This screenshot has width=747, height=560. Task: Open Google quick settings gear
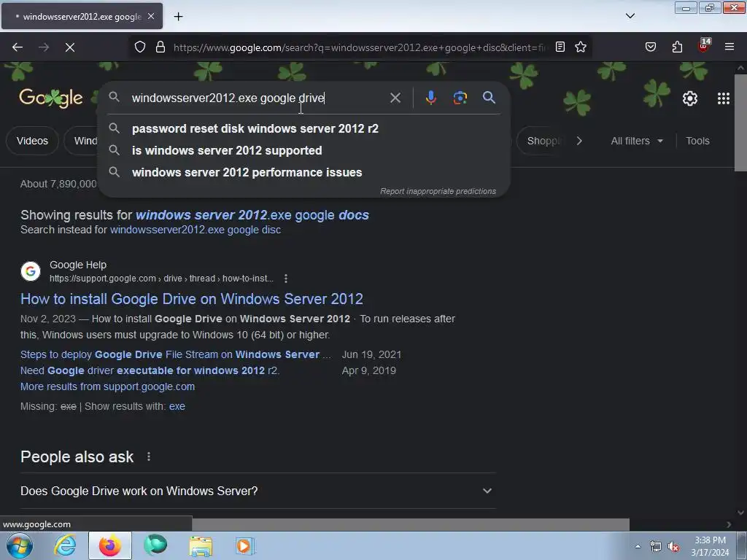click(x=690, y=98)
